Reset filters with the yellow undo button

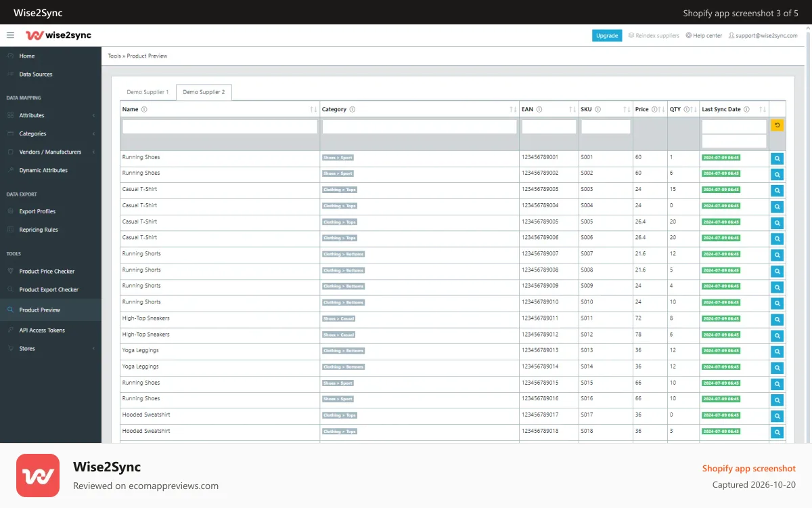[x=777, y=125]
